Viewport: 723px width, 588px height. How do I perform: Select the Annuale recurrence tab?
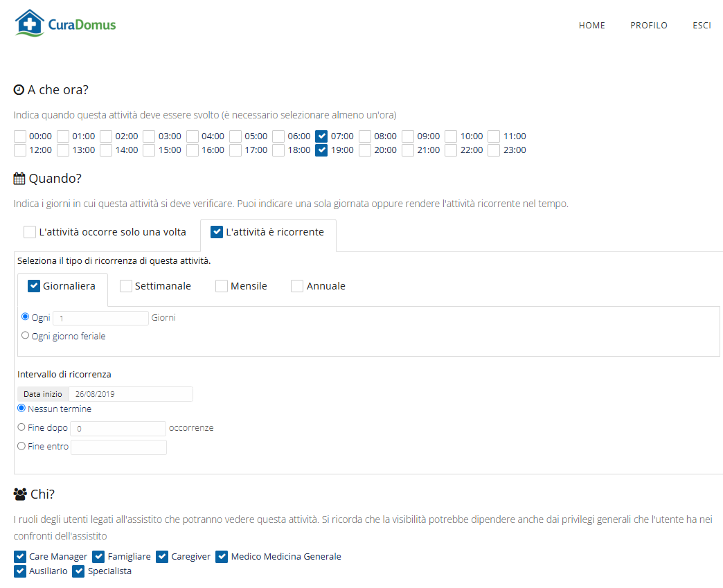tap(318, 286)
